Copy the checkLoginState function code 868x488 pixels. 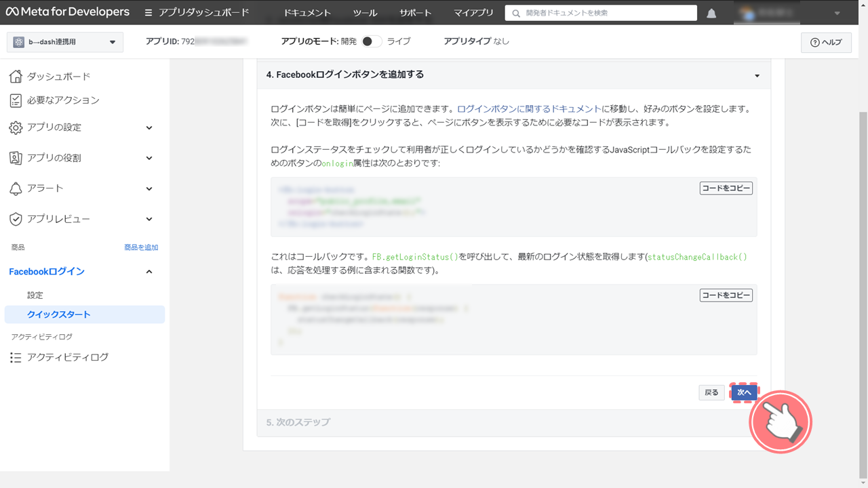pos(726,296)
